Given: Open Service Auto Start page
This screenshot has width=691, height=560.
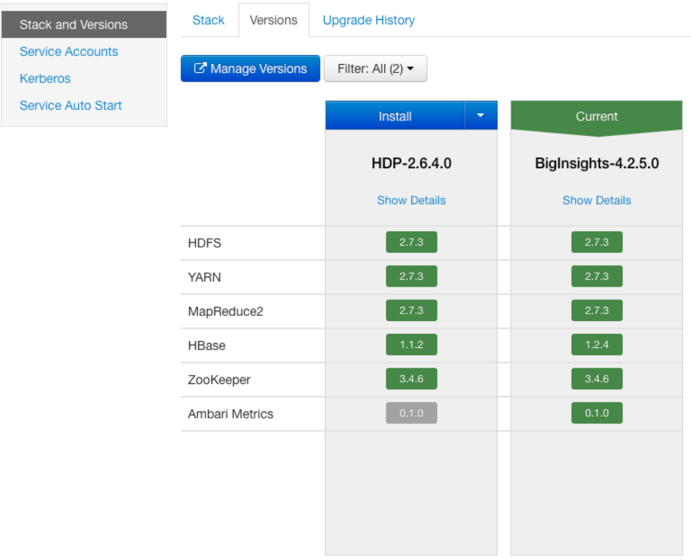Looking at the screenshot, I should [x=71, y=105].
